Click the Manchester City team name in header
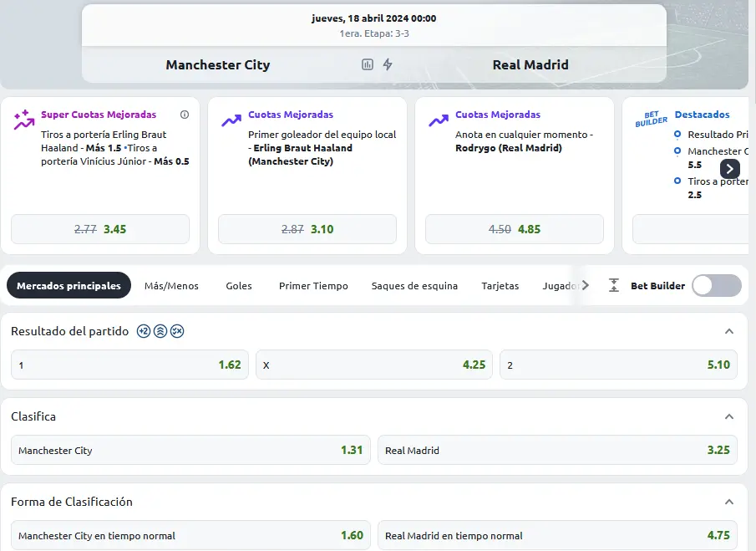The image size is (756, 551). click(x=218, y=64)
